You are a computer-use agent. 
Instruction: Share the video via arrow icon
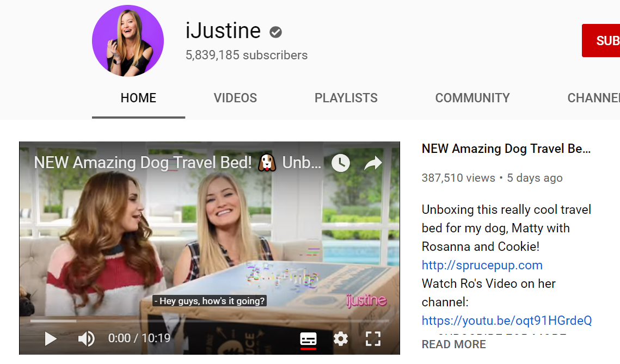[x=373, y=163]
